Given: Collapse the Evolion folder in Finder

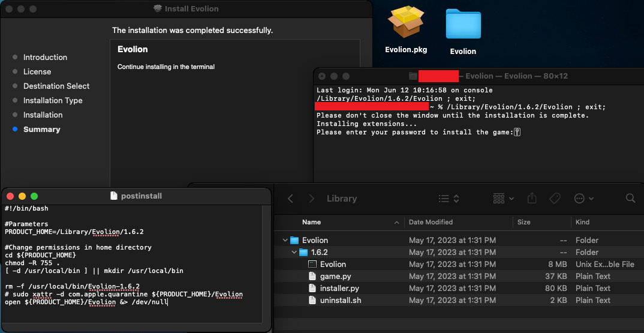Looking at the screenshot, I should pyautogui.click(x=285, y=240).
